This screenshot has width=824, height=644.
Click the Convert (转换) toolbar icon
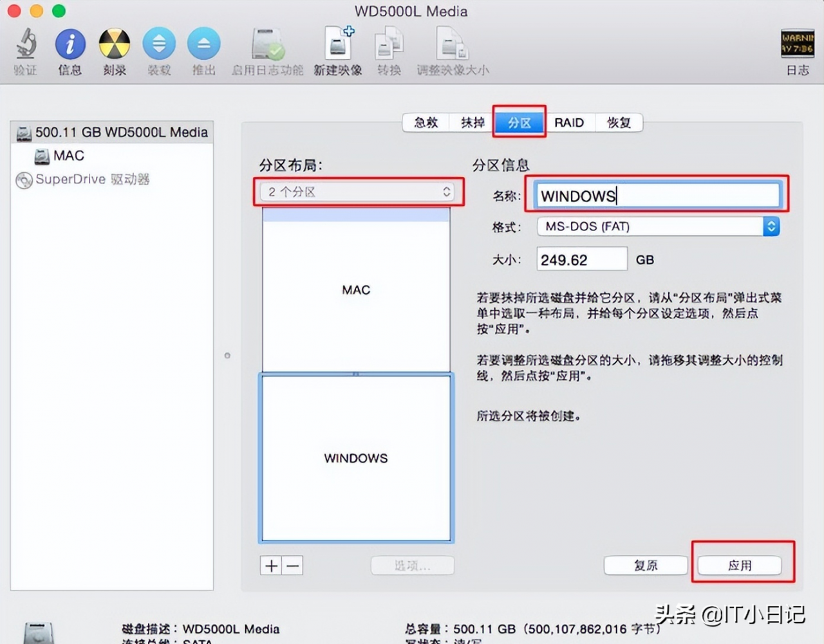(389, 44)
